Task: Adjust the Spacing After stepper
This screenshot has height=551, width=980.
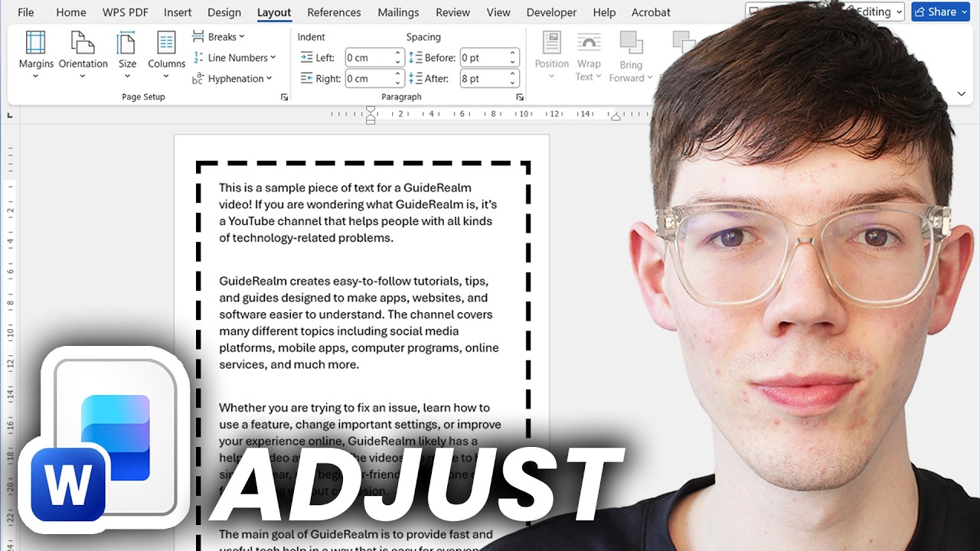Action: point(512,78)
